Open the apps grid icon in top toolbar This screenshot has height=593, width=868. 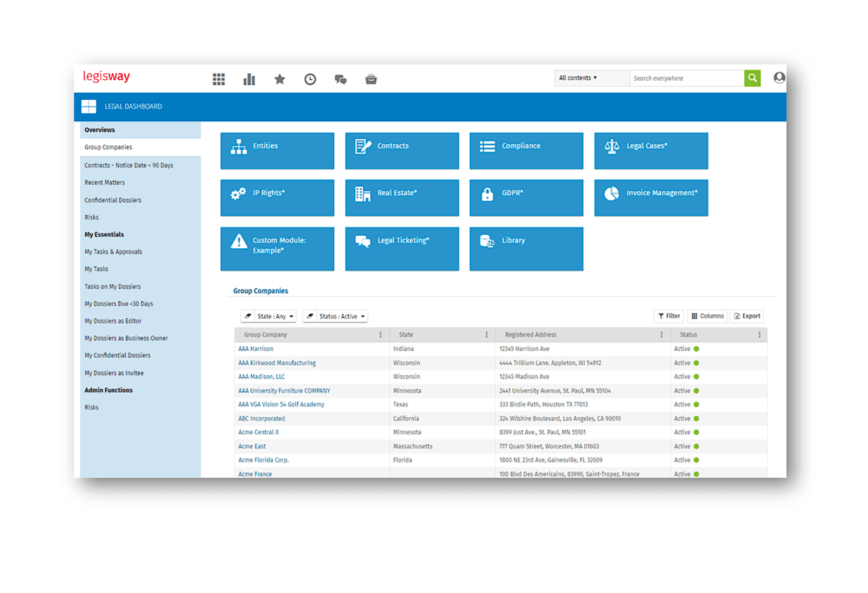point(219,79)
